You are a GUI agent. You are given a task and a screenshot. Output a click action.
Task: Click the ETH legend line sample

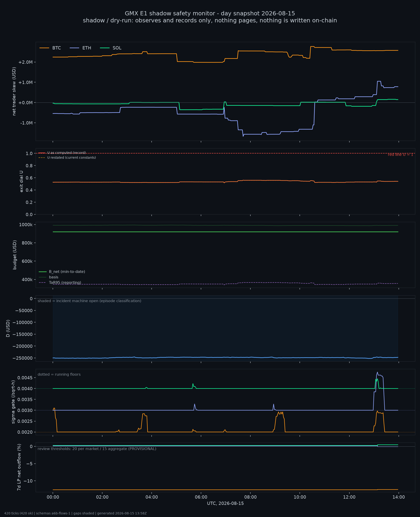[75, 48]
